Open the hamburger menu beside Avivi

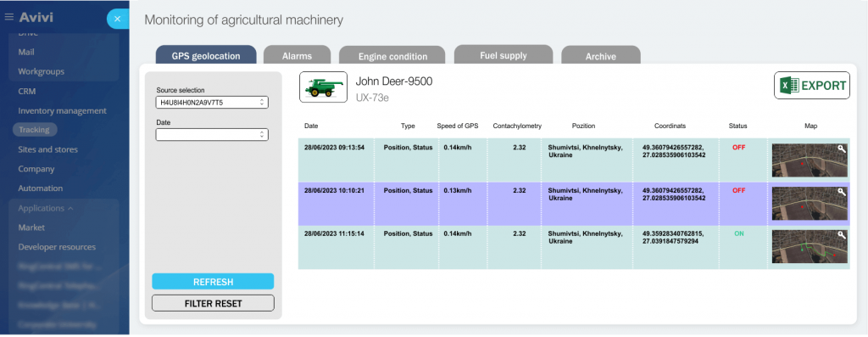(8, 17)
